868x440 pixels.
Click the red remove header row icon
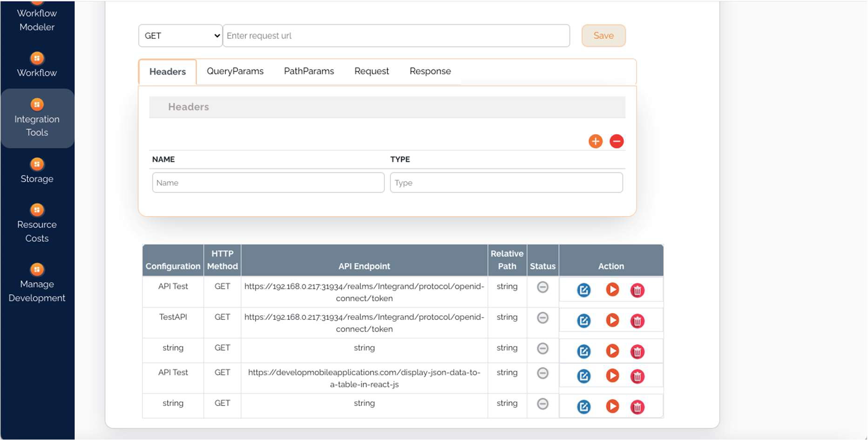(616, 141)
